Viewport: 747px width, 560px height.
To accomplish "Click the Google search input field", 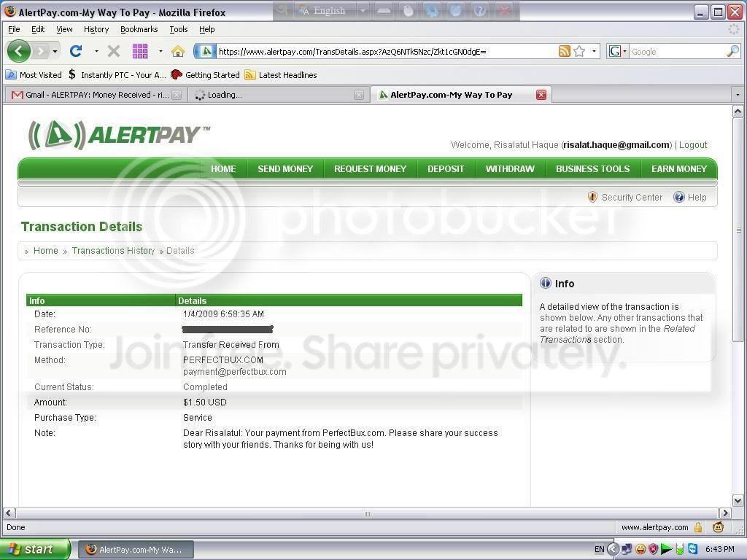I will click(678, 52).
